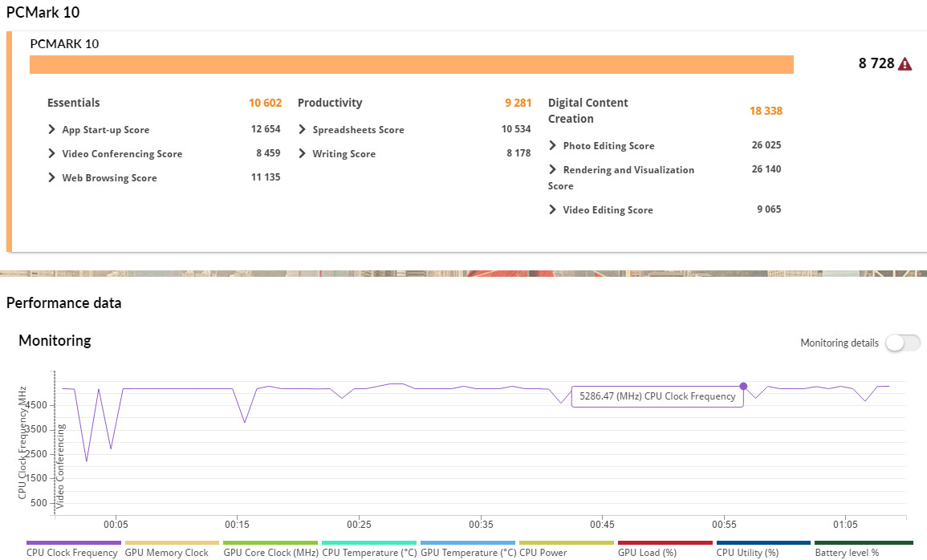Expand the Spreadsheets Score details
The height and width of the screenshot is (560, 927).
(x=303, y=130)
